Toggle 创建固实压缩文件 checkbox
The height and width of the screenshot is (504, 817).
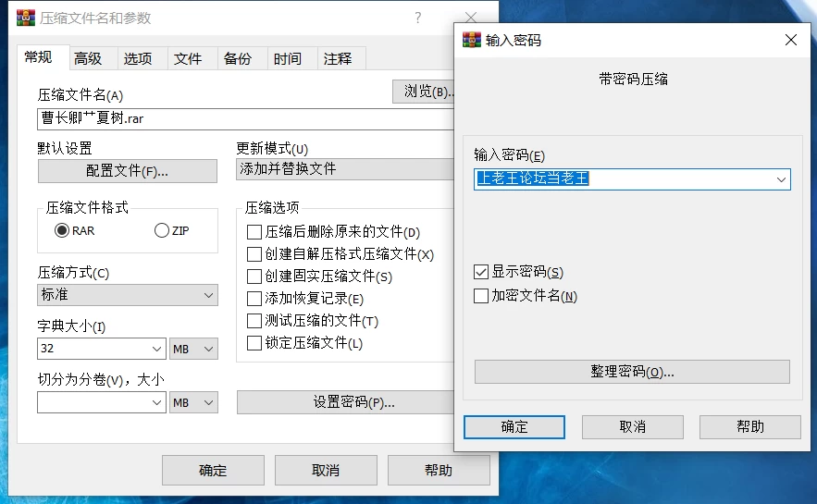click(x=254, y=276)
